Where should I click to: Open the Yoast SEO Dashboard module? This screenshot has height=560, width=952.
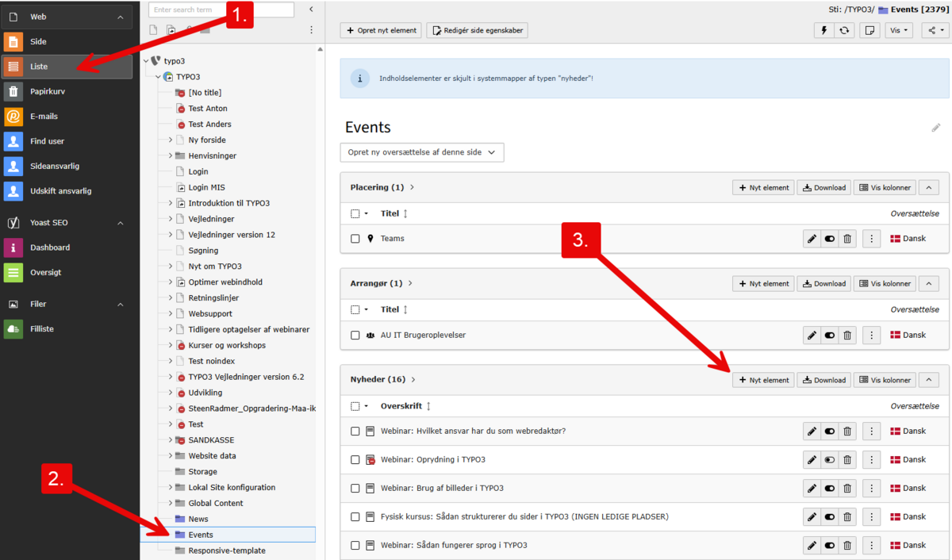pyautogui.click(x=50, y=247)
